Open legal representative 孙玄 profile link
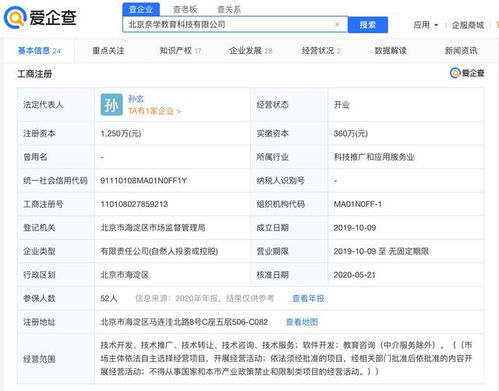 (x=136, y=99)
